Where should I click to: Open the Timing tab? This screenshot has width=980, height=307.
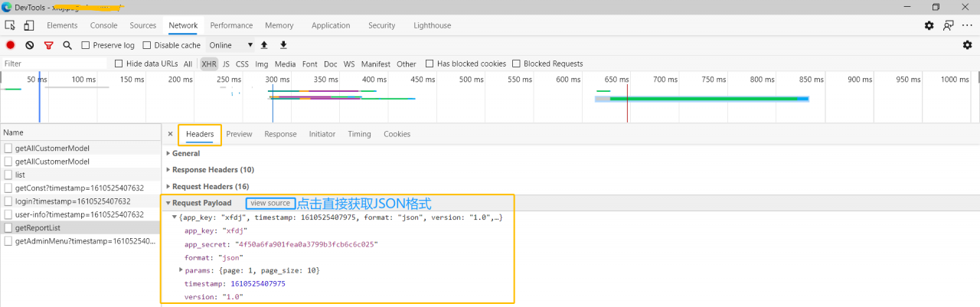(x=359, y=134)
